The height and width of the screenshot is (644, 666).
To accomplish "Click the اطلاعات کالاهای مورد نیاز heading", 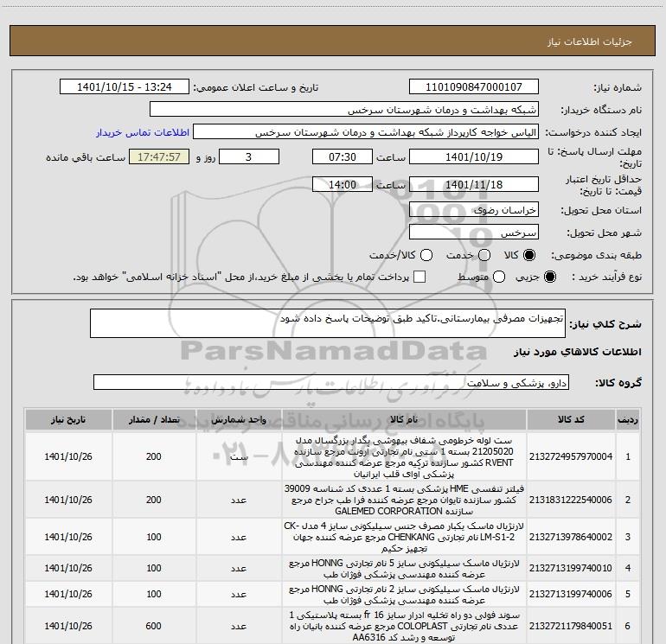I will pos(577,352).
